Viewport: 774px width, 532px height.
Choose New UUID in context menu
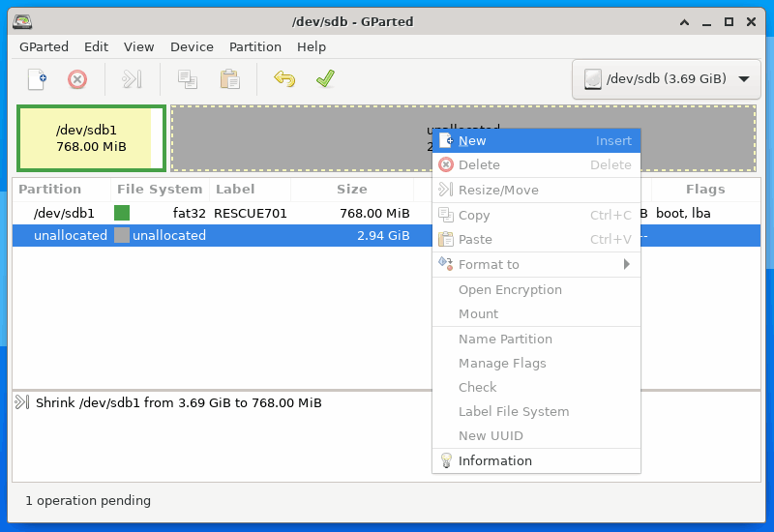tap(536, 436)
